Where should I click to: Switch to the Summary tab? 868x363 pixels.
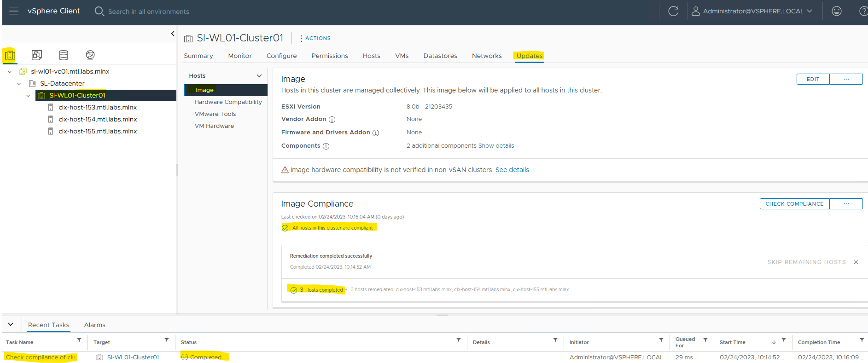pos(198,56)
